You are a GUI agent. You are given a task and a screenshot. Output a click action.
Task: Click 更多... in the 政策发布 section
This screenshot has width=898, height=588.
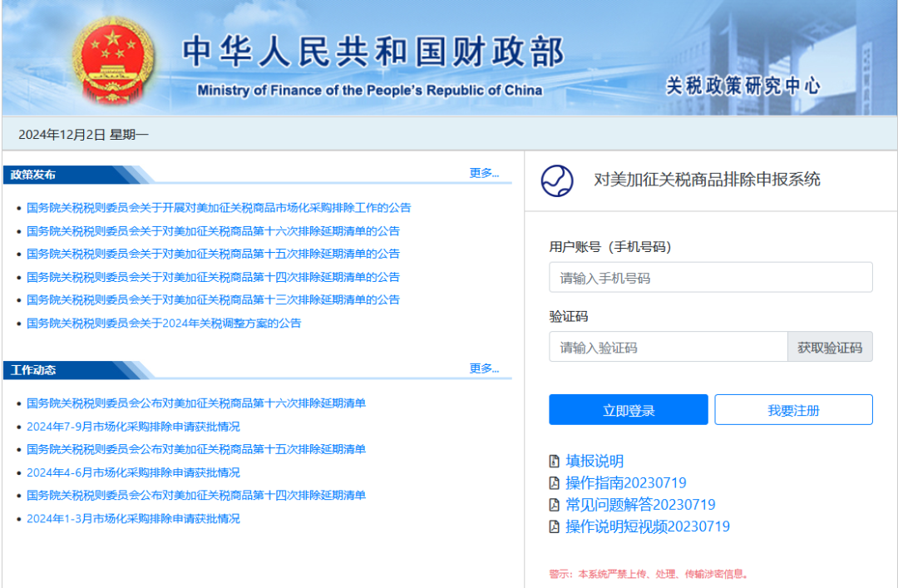(484, 172)
